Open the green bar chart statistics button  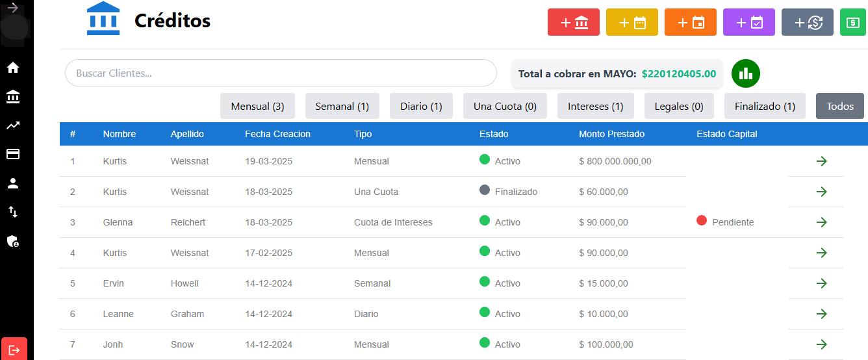pos(746,73)
